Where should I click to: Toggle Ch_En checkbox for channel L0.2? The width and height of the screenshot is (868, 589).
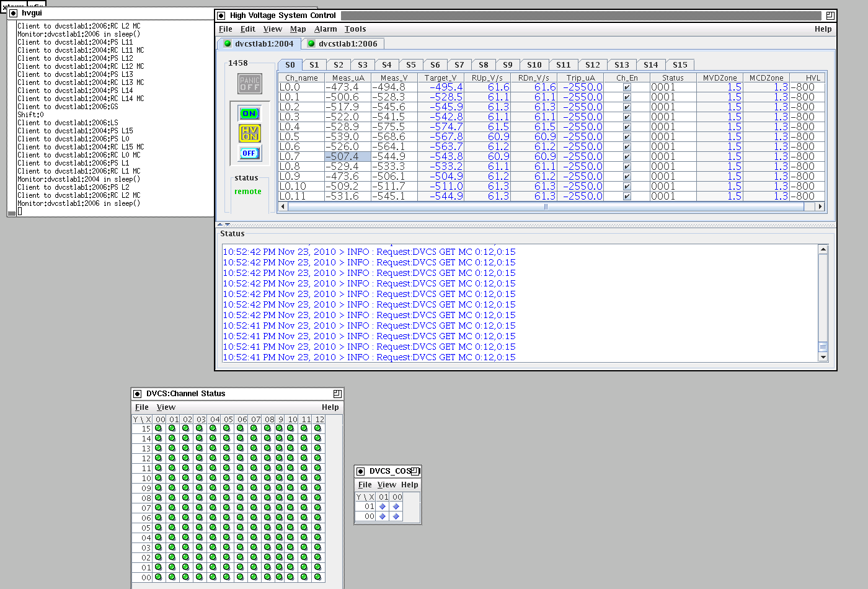627,107
